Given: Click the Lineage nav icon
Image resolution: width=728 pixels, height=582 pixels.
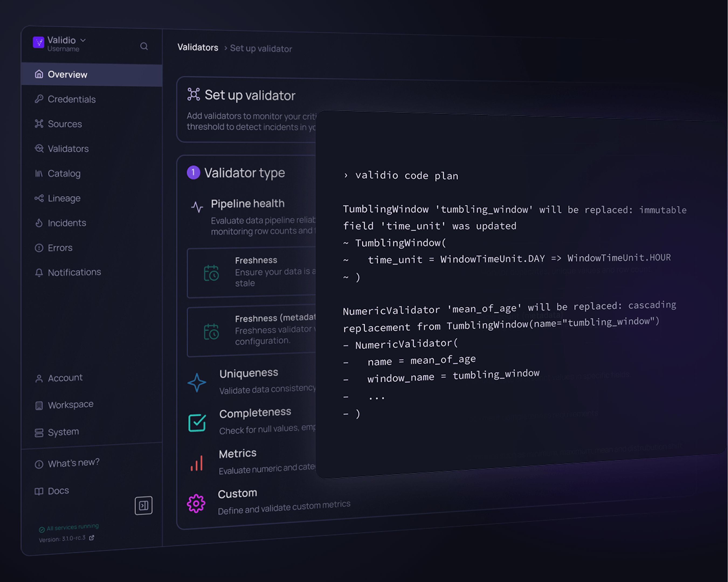Looking at the screenshot, I should click(x=39, y=198).
